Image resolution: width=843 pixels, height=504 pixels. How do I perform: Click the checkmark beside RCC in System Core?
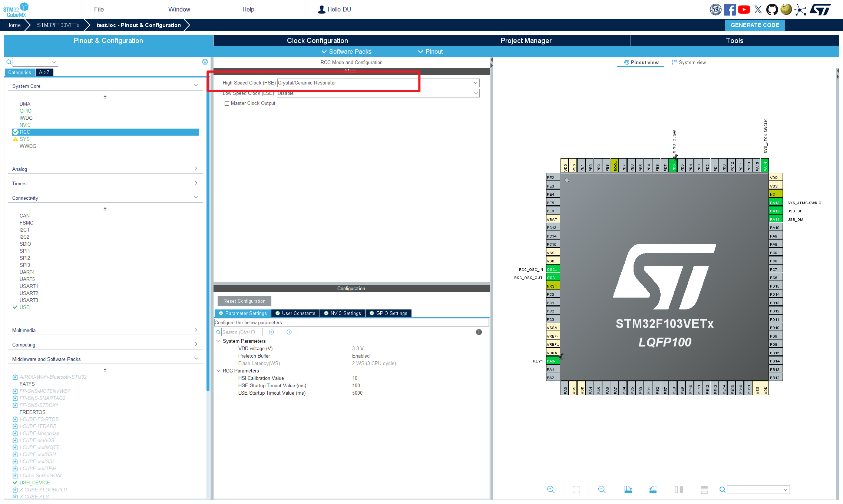(x=16, y=132)
